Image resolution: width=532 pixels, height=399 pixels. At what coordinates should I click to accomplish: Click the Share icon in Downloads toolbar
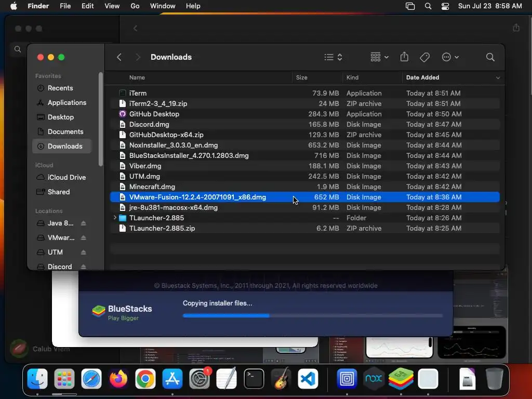pos(404,57)
